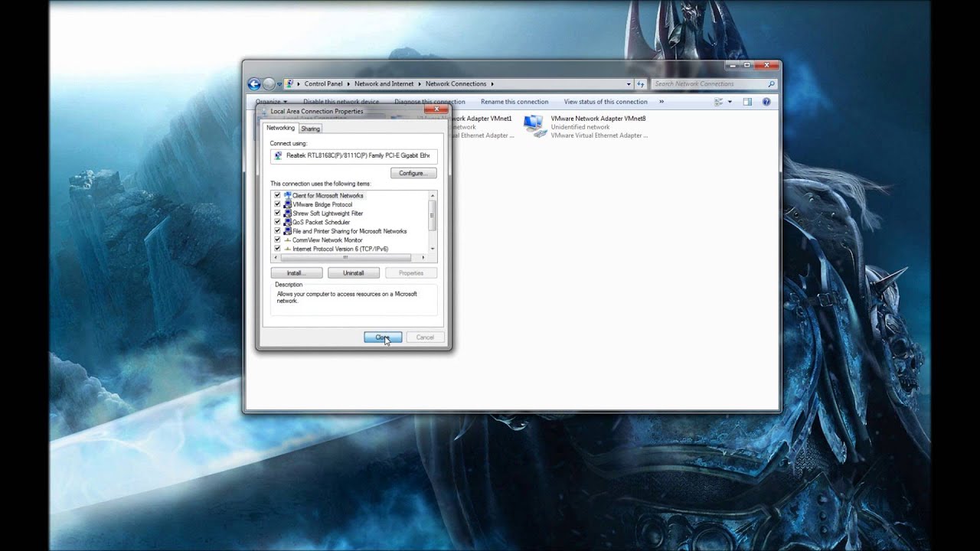Open the Help icon
This screenshot has height=551, width=980.
click(x=766, y=102)
